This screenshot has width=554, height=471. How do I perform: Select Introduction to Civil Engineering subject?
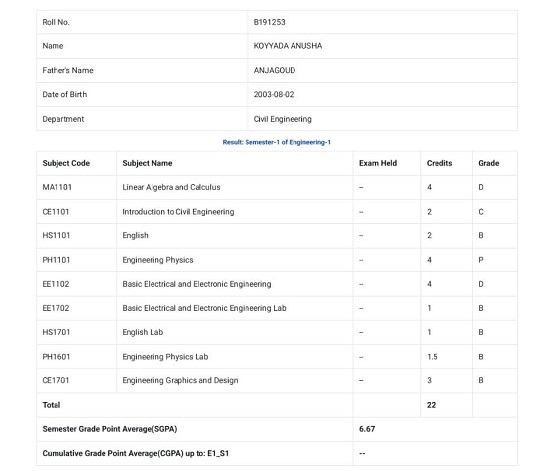point(178,212)
